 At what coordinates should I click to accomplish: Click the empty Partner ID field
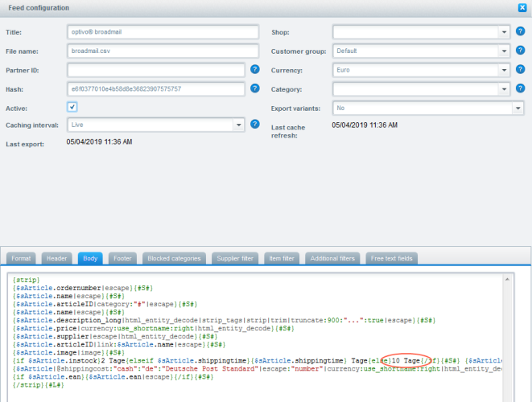click(x=156, y=70)
